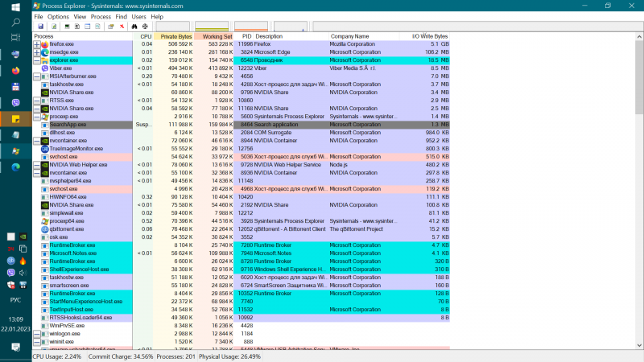This screenshot has width=644, height=362.
Task: Open the Windows Start button
Action: pos(15,7)
